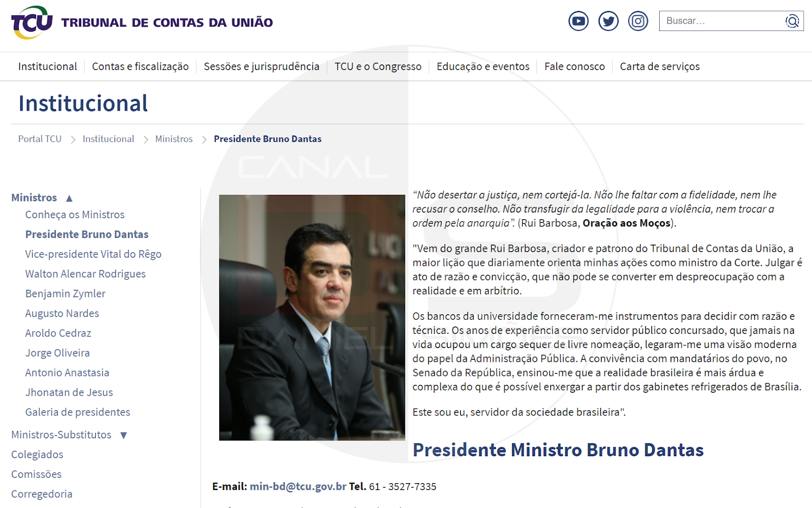Open Benjamin Zymler page
This screenshot has width=812, height=508.
click(x=65, y=294)
